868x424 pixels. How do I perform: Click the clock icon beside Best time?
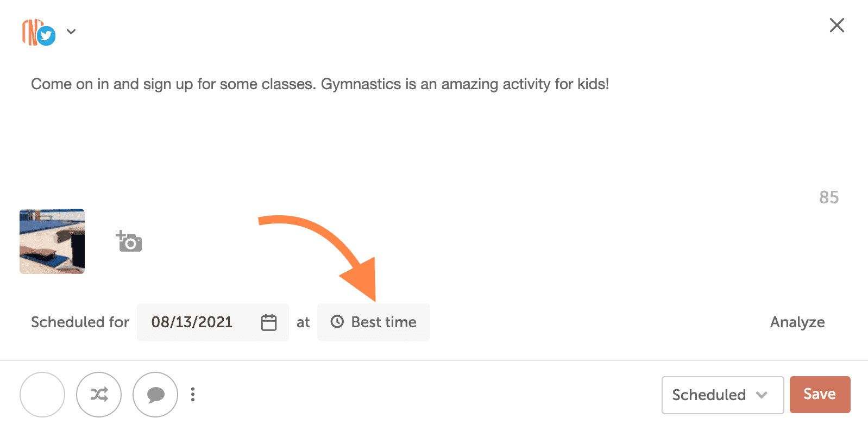click(x=337, y=322)
